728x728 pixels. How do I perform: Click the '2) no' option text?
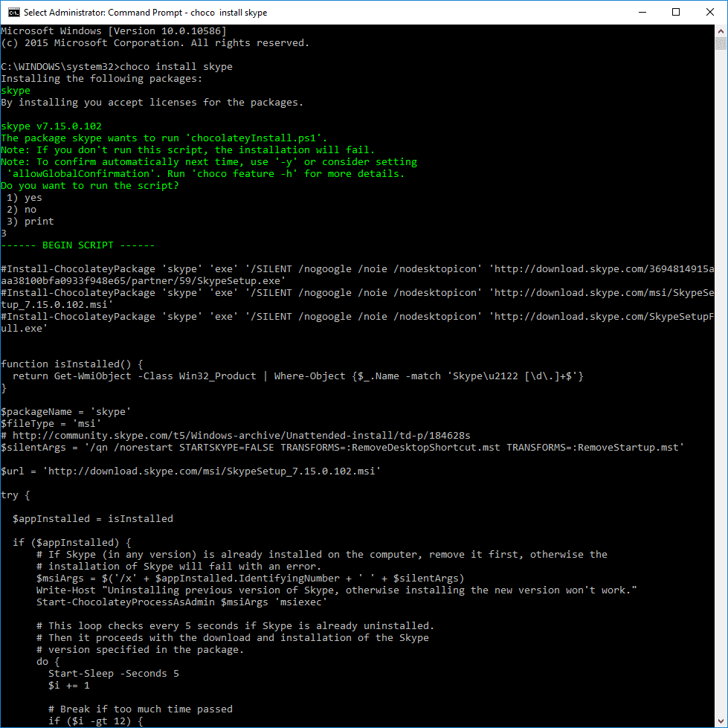click(22, 210)
